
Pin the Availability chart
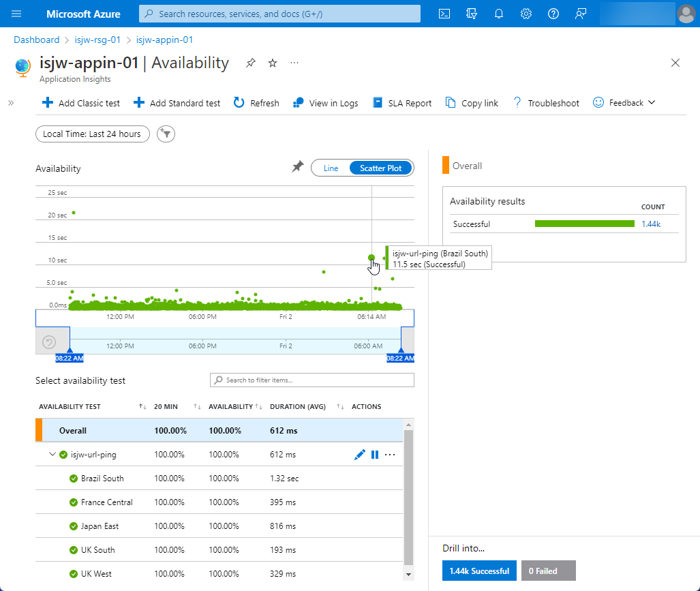297,167
